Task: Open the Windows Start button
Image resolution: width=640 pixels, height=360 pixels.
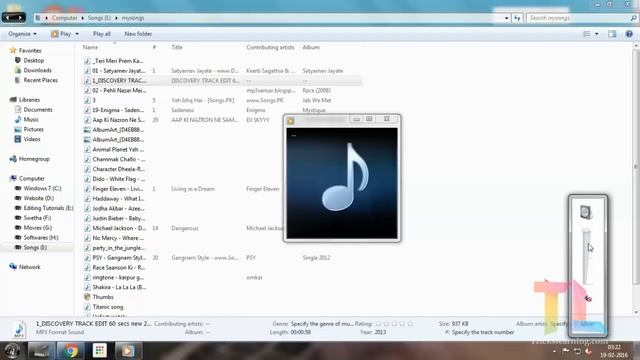Action: point(12,351)
